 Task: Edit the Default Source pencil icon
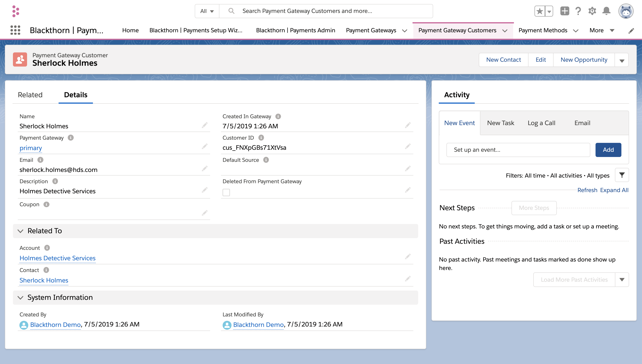[x=408, y=168]
